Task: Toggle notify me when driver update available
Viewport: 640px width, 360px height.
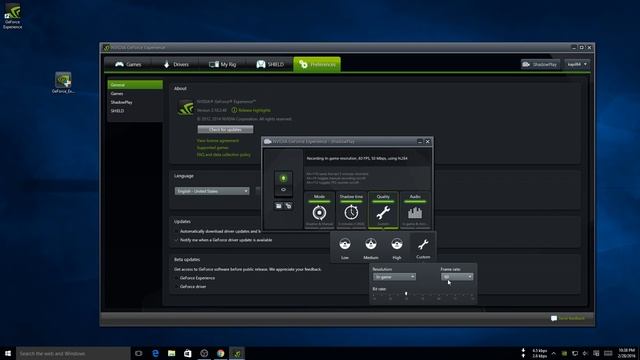Action: (x=177, y=240)
